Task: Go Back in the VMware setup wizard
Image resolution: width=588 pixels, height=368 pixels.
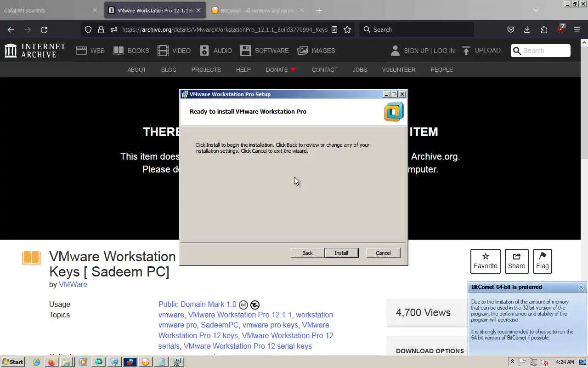Action: click(307, 253)
